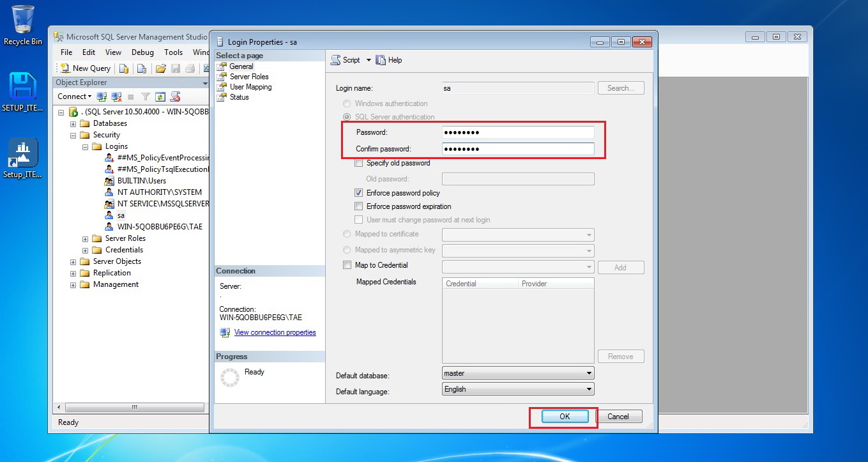Open Mapped to asymmetric key dropdown
Image resolution: width=868 pixels, height=462 pixels.
coord(518,251)
